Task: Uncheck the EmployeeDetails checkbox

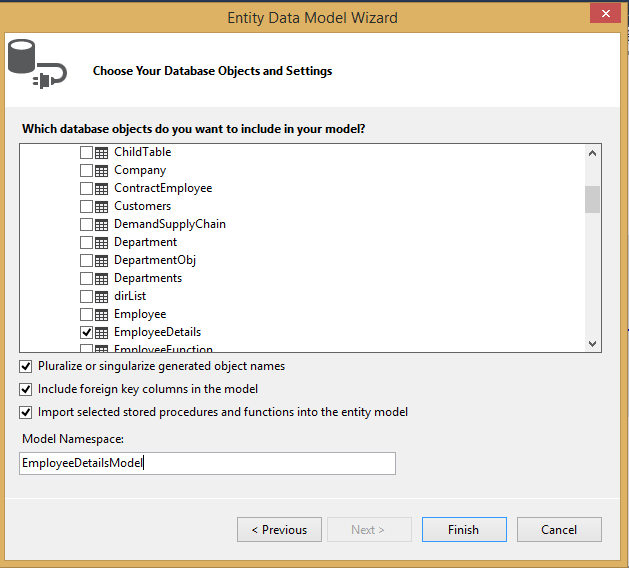Action: [86, 333]
